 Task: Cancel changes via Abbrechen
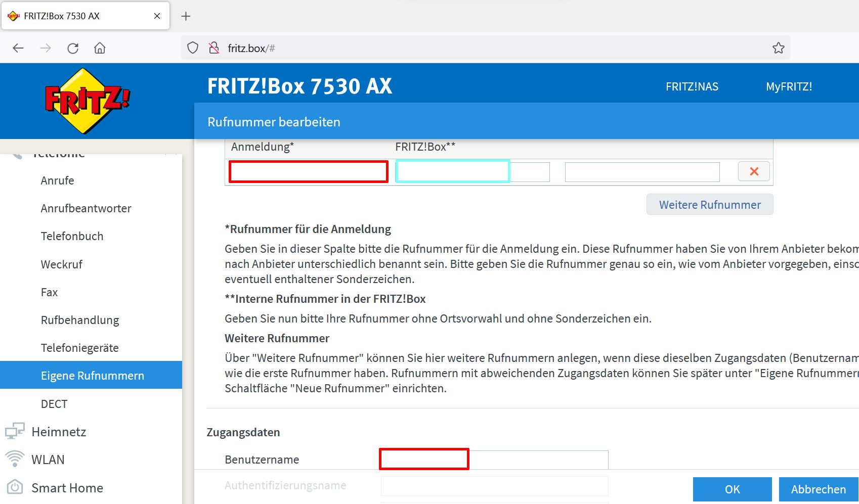(818, 489)
